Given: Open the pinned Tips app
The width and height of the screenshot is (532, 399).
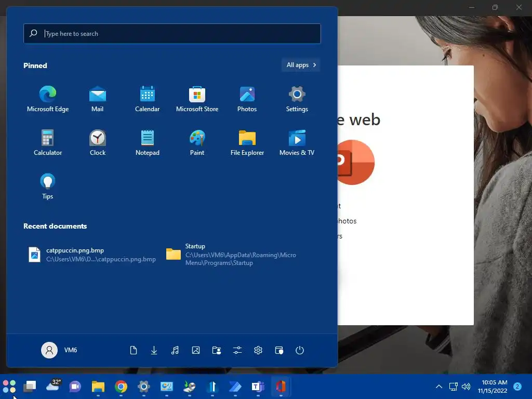Looking at the screenshot, I should [x=47, y=187].
